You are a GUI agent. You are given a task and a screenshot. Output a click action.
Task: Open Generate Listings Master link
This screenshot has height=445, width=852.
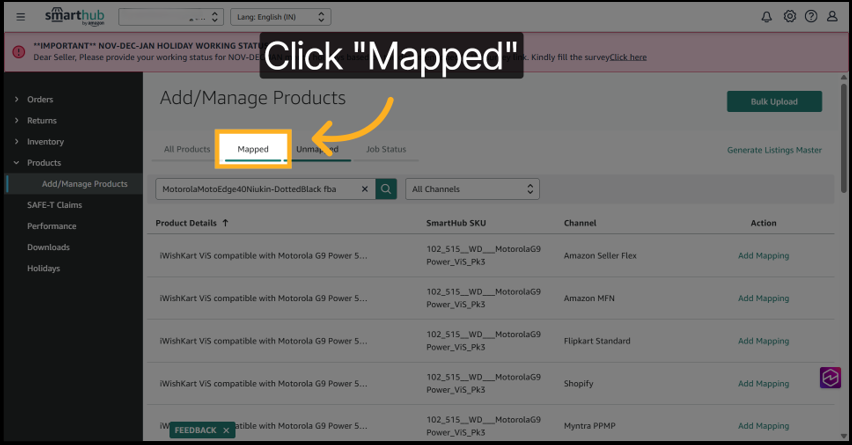click(x=774, y=150)
